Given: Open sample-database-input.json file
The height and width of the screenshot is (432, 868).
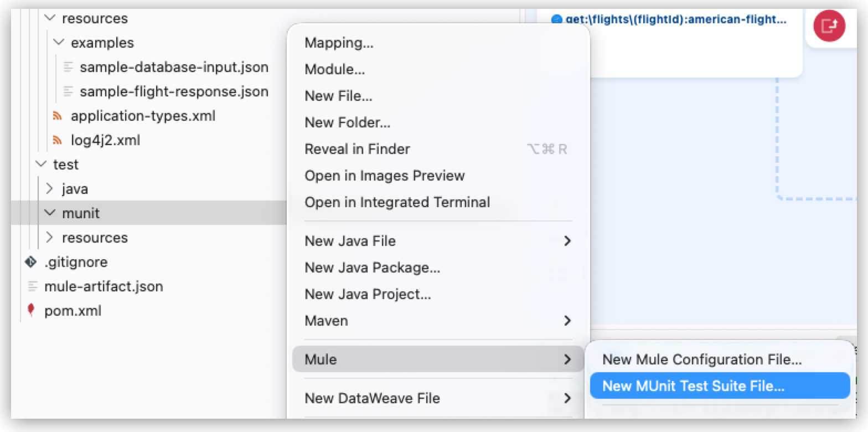Looking at the screenshot, I should tap(174, 68).
